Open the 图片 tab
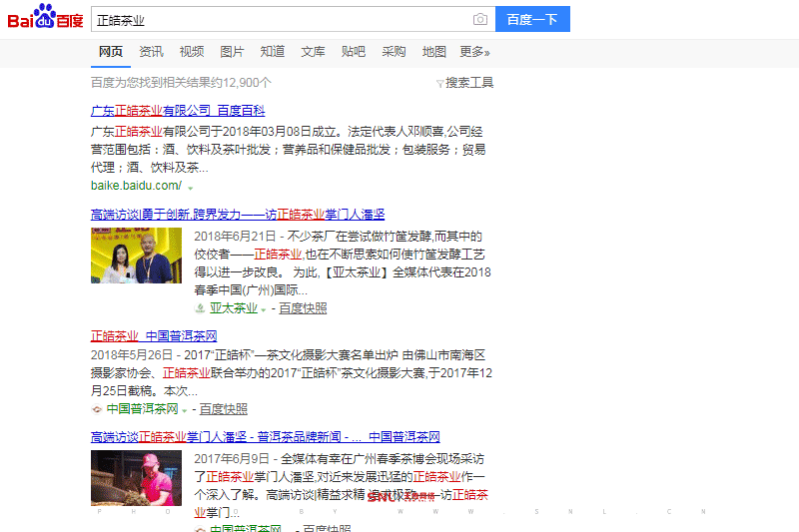Screen dimensions: 799x532 [232, 52]
